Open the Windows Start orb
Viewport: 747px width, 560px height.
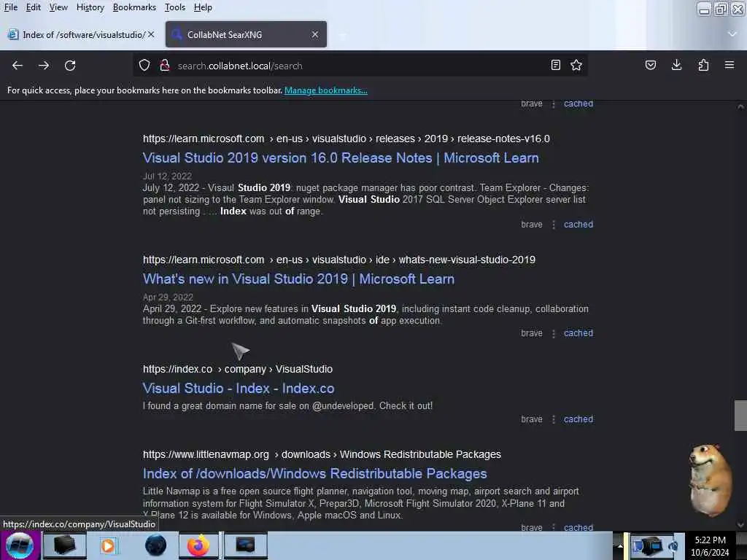coord(20,545)
